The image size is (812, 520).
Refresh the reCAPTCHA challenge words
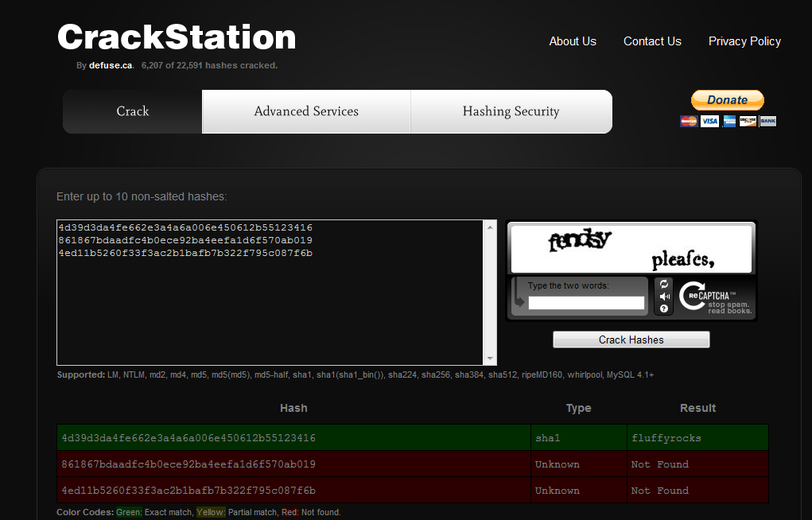pos(664,285)
